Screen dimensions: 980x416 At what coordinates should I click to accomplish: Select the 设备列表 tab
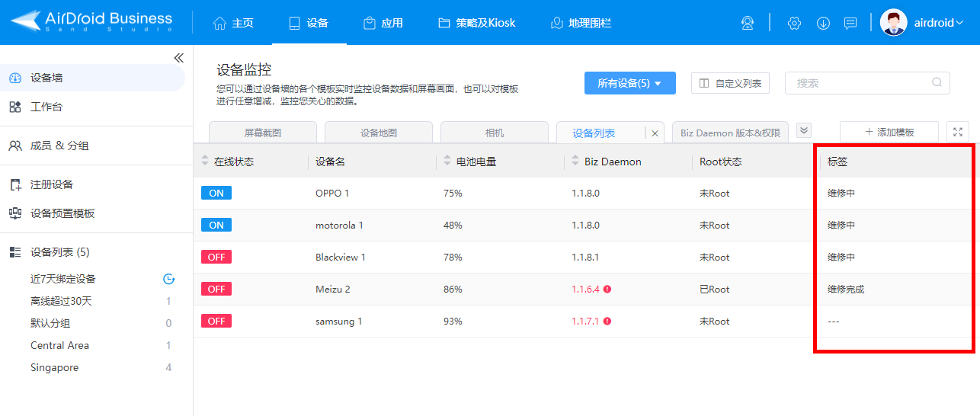point(594,133)
